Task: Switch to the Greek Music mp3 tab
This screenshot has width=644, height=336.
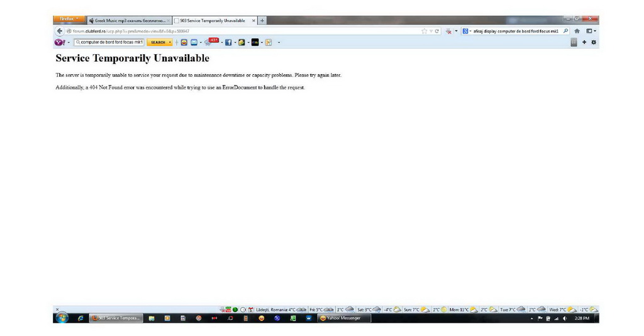Action: point(129,20)
